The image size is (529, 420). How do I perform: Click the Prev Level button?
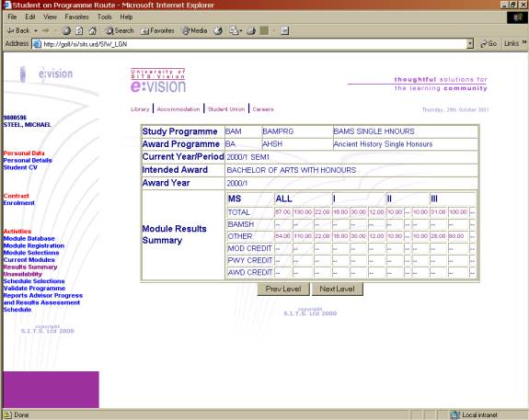click(283, 289)
